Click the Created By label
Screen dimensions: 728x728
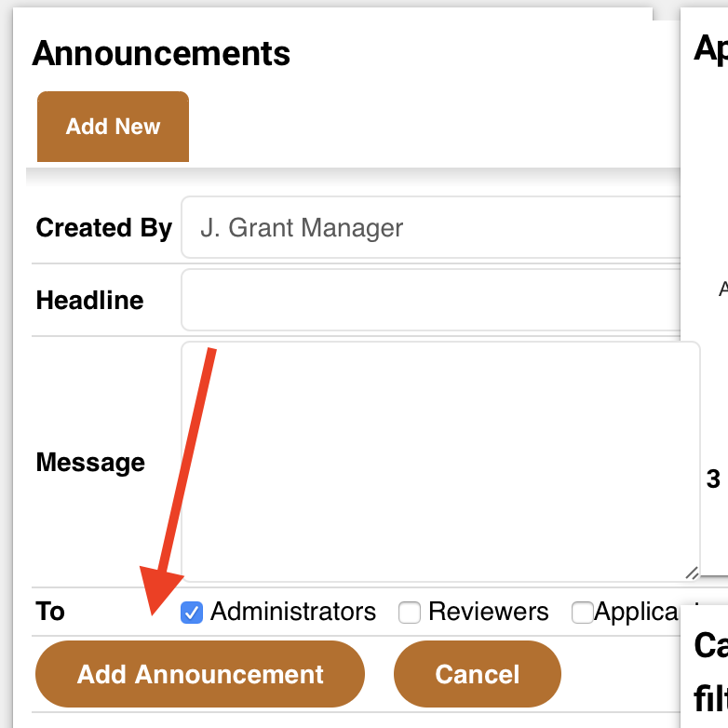pyautogui.click(x=104, y=228)
